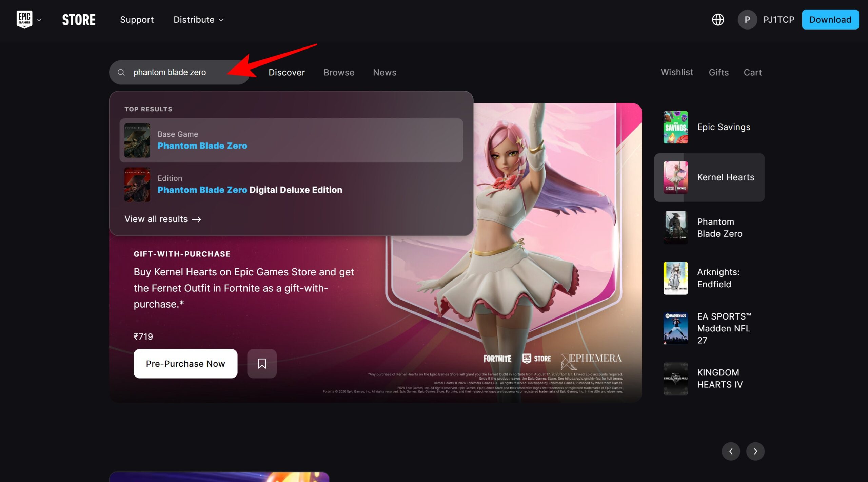Viewport: 868px width, 482px height.
Task: Click the View all results arrow icon
Action: [x=197, y=219]
